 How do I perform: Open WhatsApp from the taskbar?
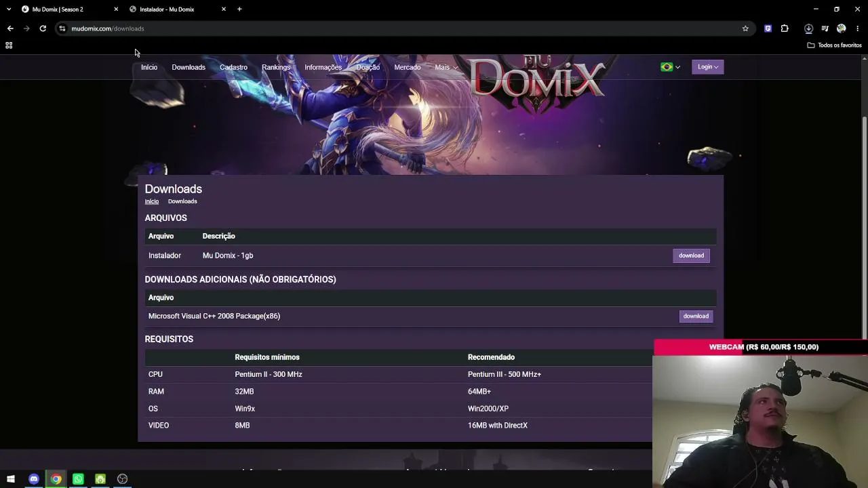click(x=78, y=479)
